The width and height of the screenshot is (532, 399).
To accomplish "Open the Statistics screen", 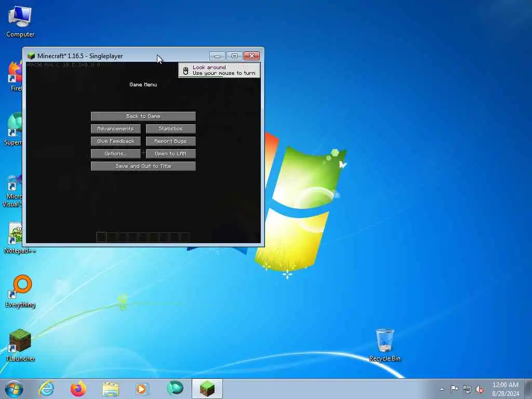I will (x=170, y=129).
